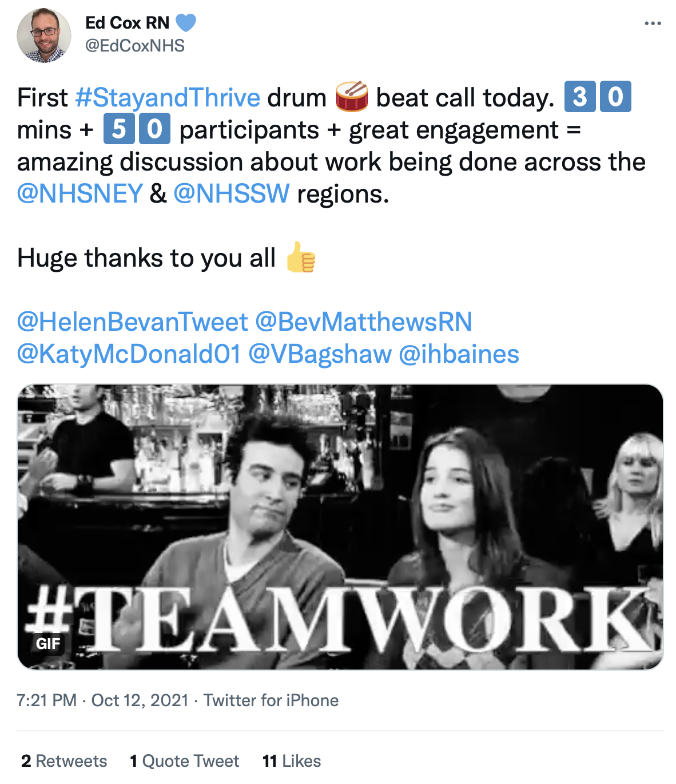676x784 pixels.
Task: View the 2 Retweets list
Action: tap(64, 761)
